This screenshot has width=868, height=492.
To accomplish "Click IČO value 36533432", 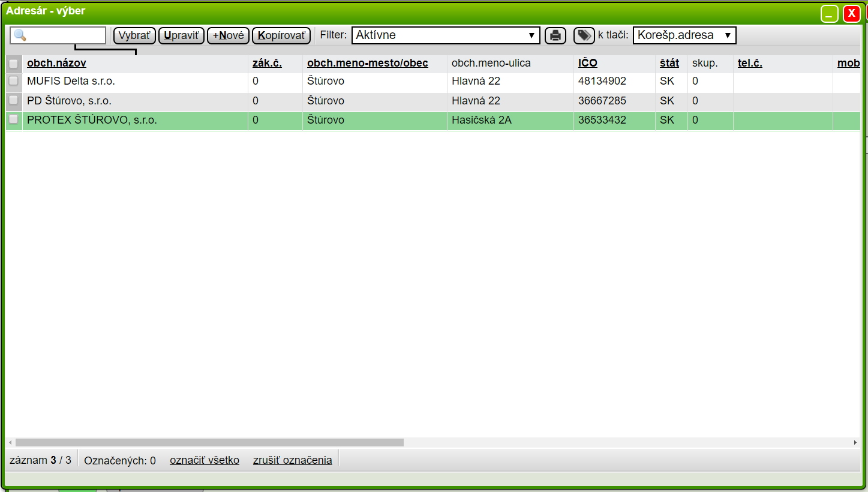I will 602,120.
